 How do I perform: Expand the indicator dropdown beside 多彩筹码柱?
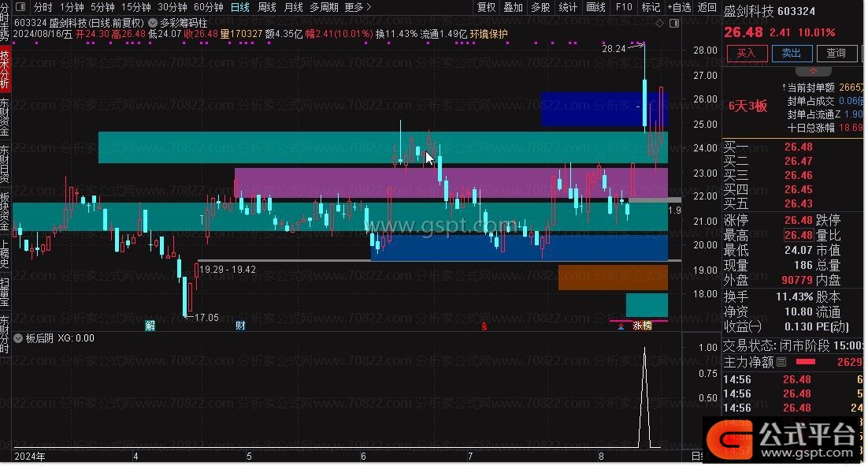[153, 24]
